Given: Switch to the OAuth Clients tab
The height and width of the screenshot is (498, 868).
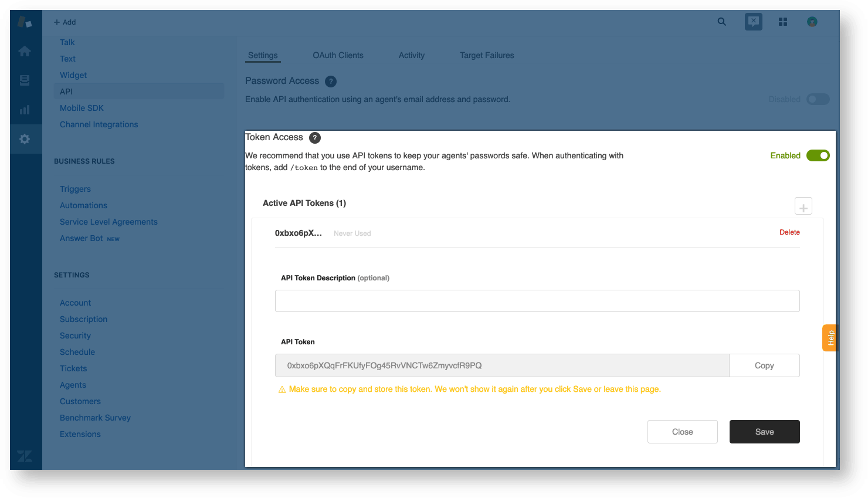Looking at the screenshot, I should 338,55.
